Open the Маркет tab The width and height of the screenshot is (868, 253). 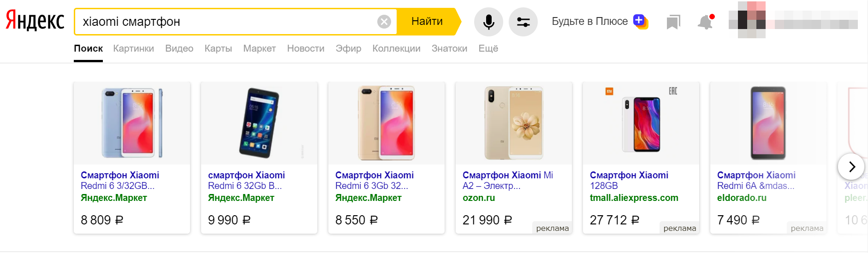259,48
